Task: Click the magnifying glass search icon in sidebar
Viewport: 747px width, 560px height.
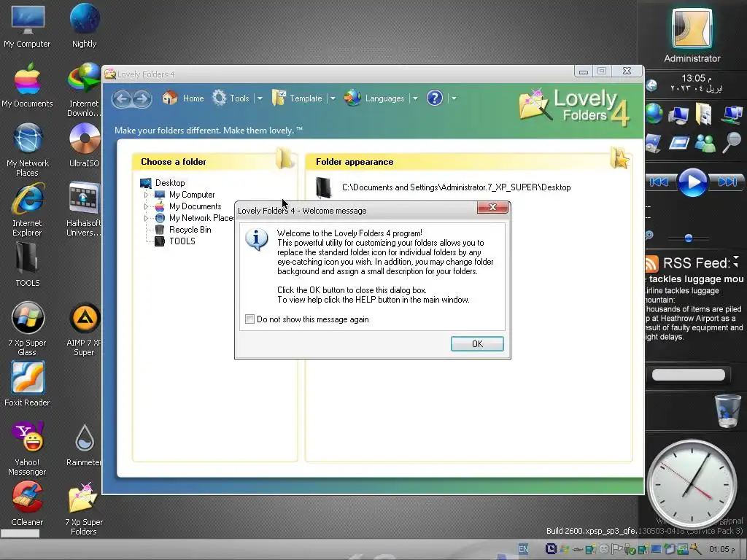Action: [x=732, y=142]
